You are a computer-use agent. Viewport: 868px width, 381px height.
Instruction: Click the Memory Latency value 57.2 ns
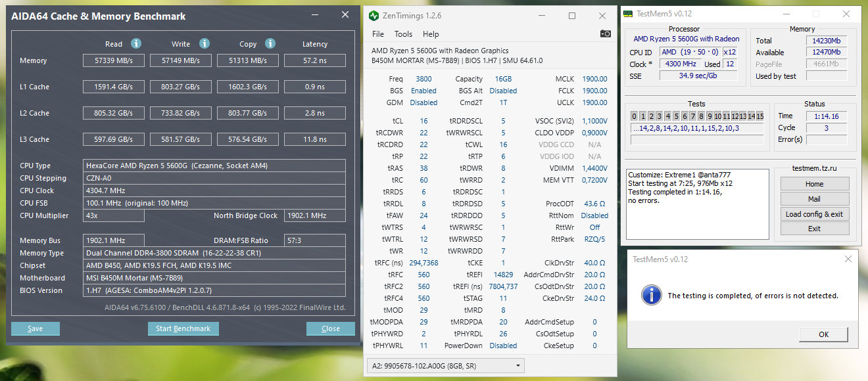coord(315,60)
